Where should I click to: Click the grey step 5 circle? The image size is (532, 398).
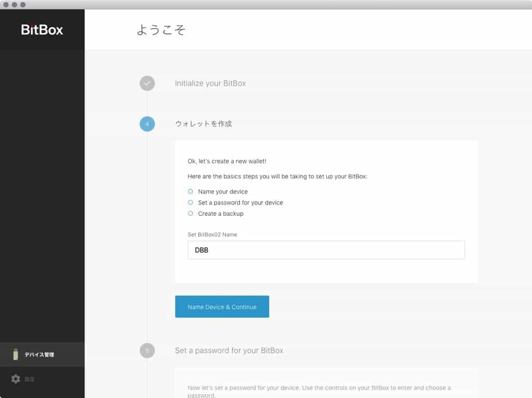tap(147, 350)
